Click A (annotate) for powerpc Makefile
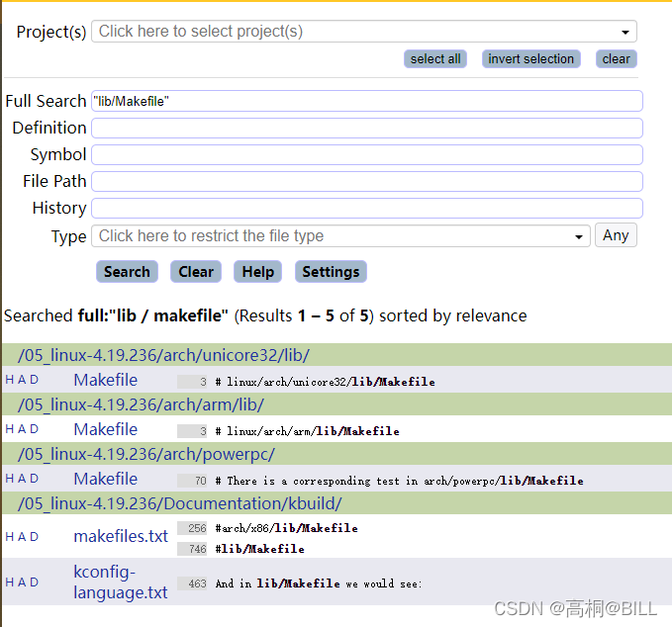The image size is (672, 627). (22, 479)
